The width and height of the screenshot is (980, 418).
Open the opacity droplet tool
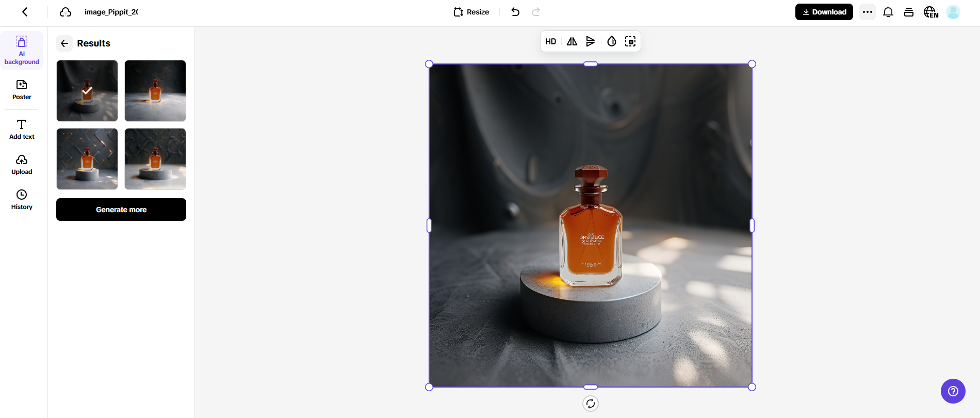(612, 41)
